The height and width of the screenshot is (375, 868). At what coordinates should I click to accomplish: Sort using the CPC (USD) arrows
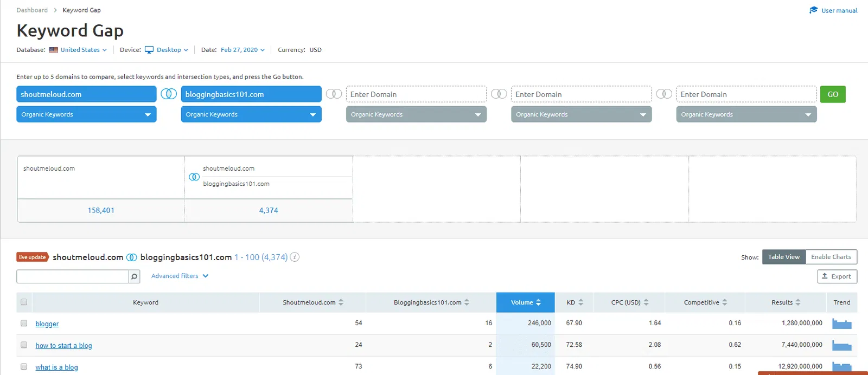pos(646,302)
